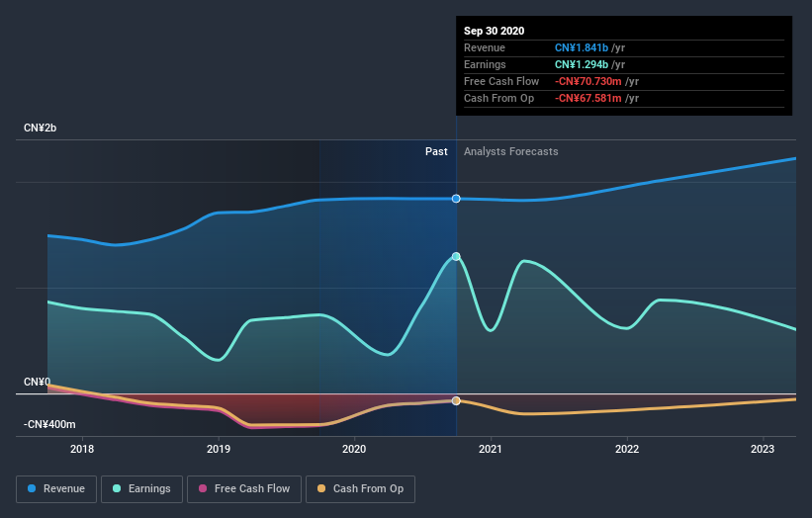Click the Past section label
The height and width of the screenshot is (518, 812).
click(436, 151)
